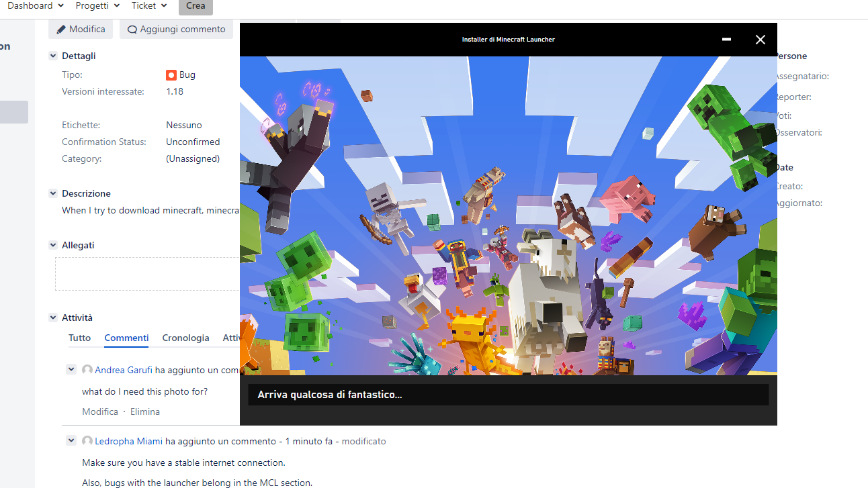Click Ledropha Miami's avatar icon
Screen dimensions: 868x488
87,441
